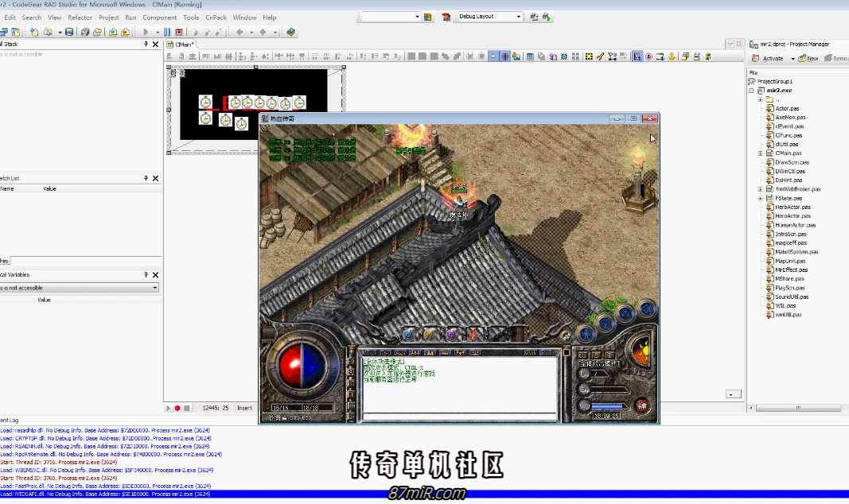Collapse the mir2.exe project node
The image size is (849, 504).
point(752,91)
